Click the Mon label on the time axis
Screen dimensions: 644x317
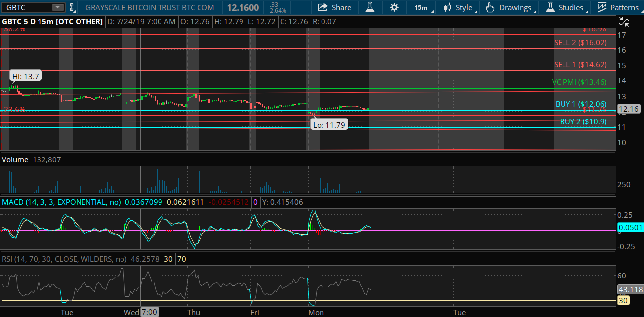point(316,312)
